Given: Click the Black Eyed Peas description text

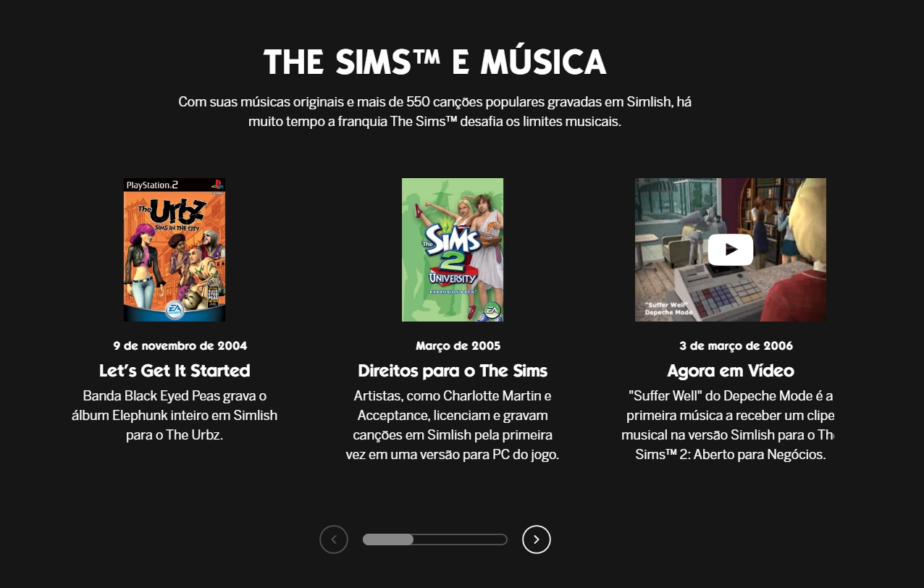Looking at the screenshot, I should click(x=175, y=416).
